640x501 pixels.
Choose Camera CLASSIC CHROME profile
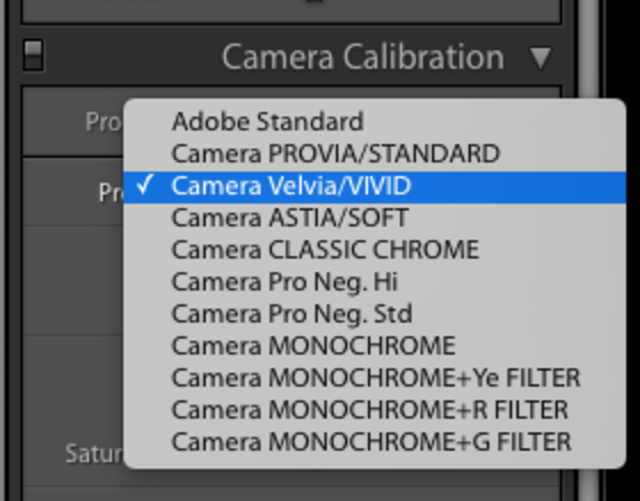click(x=325, y=250)
